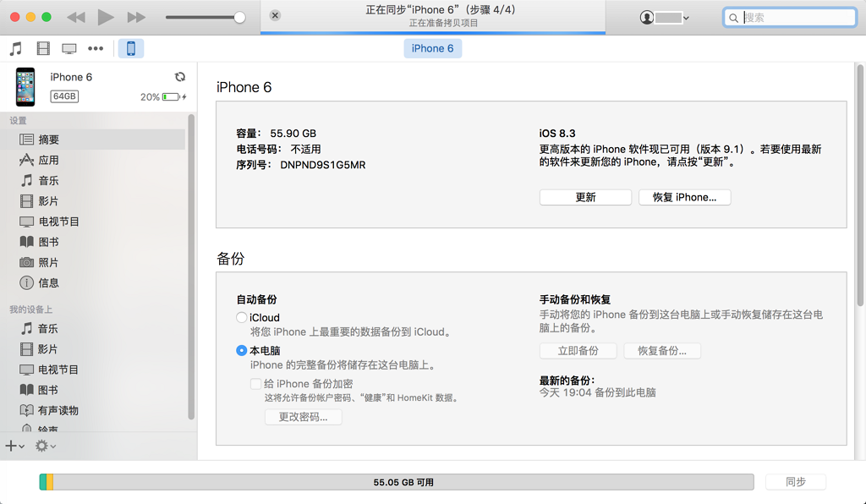Viewport: 866px width, 504px height.
Task: Click the 同步 sync button
Action: pyautogui.click(x=796, y=482)
